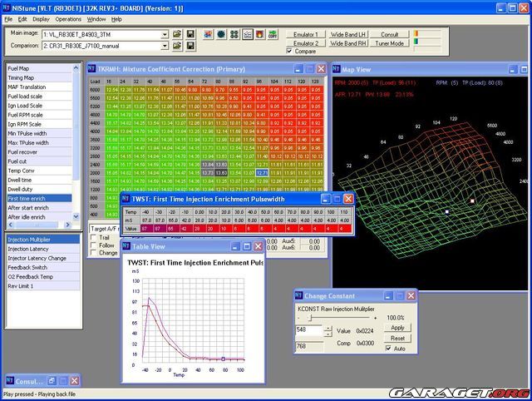Toggle the Compare checkbox
The width and height of the screenshot is (532, 401).
290,52
